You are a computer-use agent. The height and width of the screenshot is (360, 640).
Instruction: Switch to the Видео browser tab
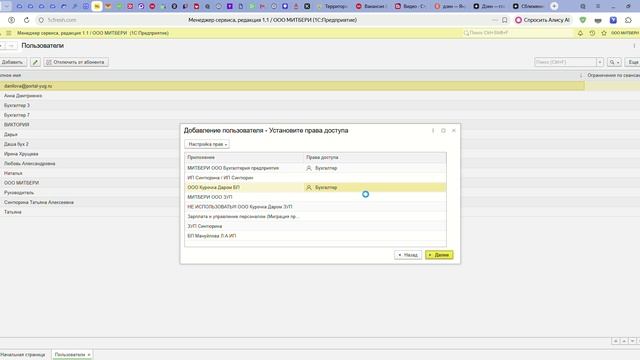point(410,6)
